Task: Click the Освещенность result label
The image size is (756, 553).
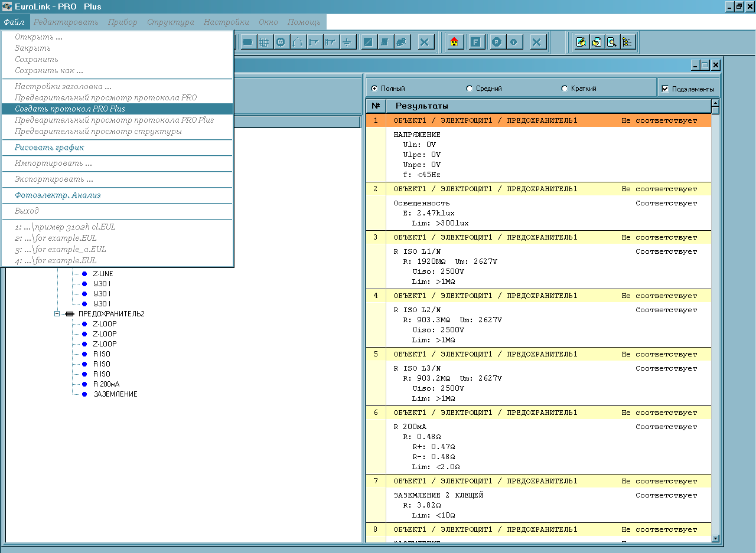Action: click(x=422, y=203)
